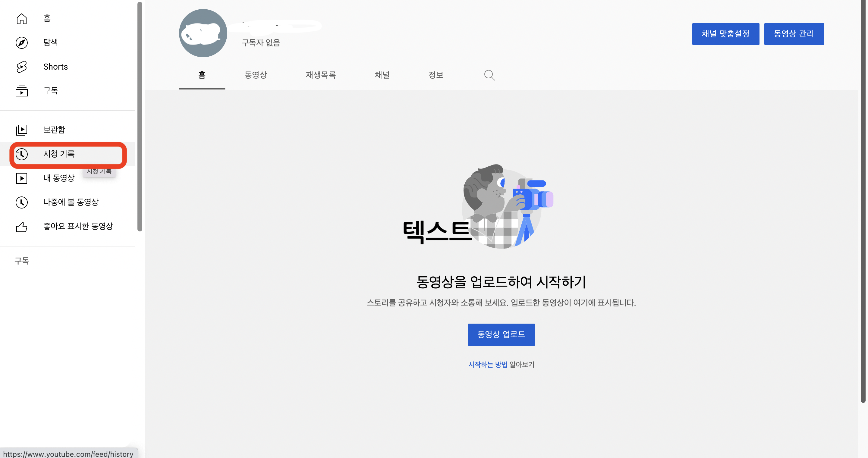The width and height of the screenshot is (868, 458).
Task: Open 나중에 볼 동영상 clock icon
Action: (x=22, y=202)
